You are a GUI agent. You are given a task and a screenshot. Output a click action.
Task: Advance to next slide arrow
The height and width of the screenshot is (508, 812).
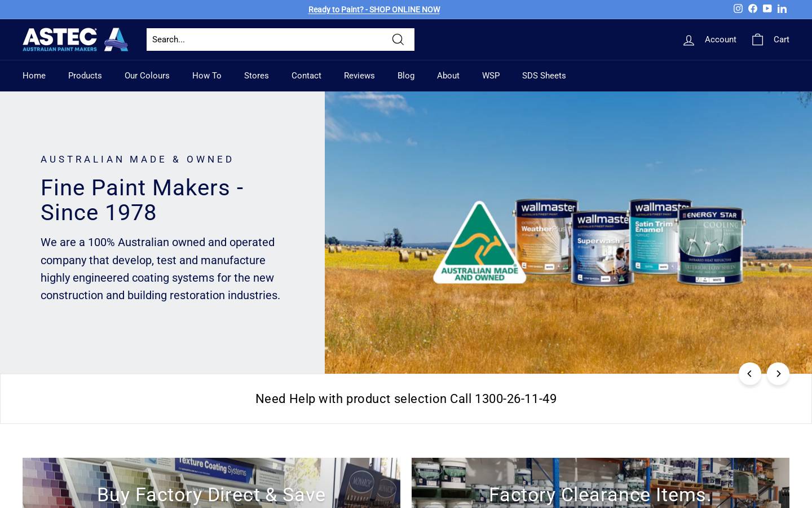778,374
